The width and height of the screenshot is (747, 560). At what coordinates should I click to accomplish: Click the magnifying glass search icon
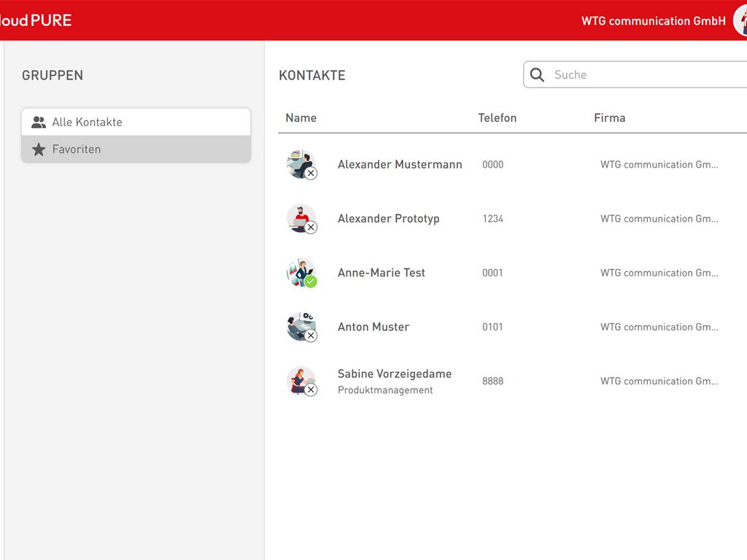point(538,75)
